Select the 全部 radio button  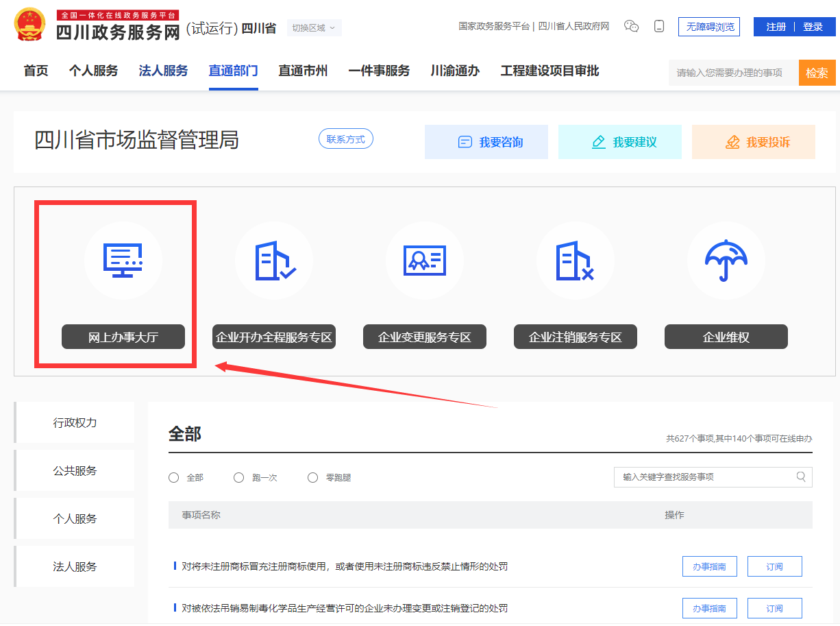point(174,478)
